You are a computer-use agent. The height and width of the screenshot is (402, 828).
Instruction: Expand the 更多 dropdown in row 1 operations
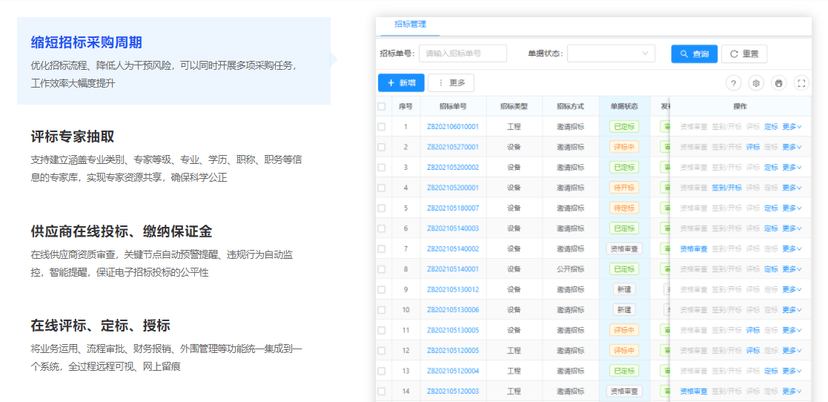792,127
